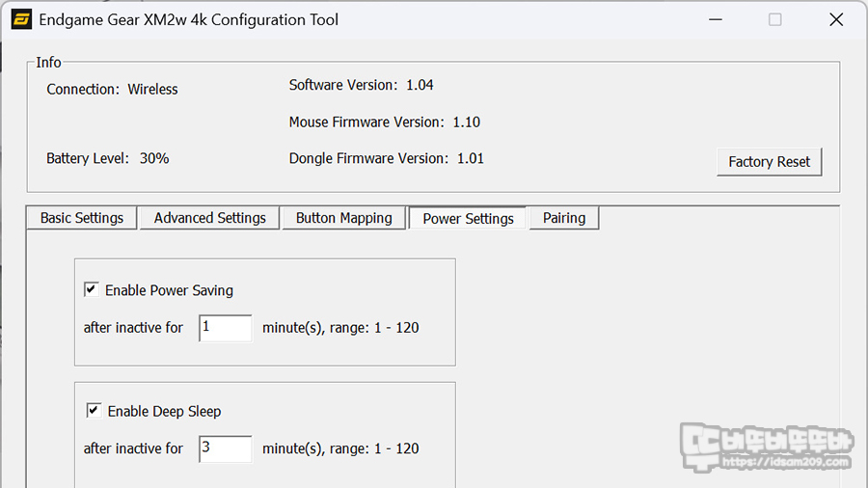868x488 pixels.
Task: Click the Endgame Gear app logo icon
Action: pyautogui.click(x=21, y=20)
